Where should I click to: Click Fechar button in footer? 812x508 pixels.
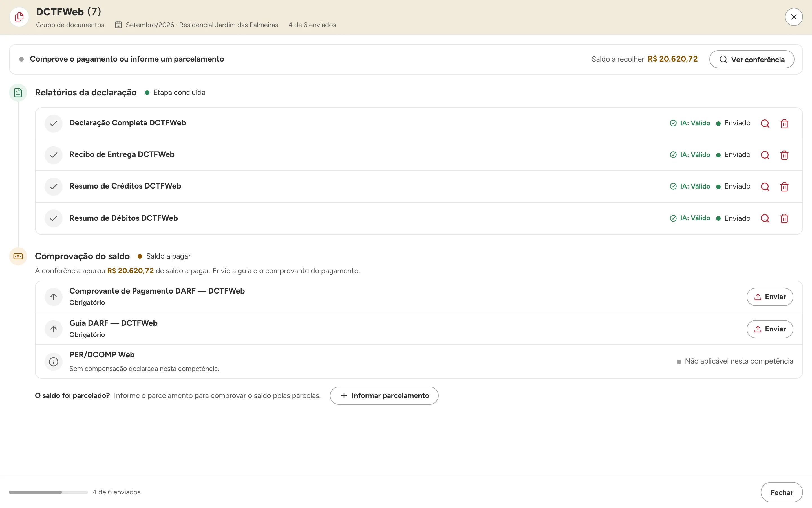point(782,492)
